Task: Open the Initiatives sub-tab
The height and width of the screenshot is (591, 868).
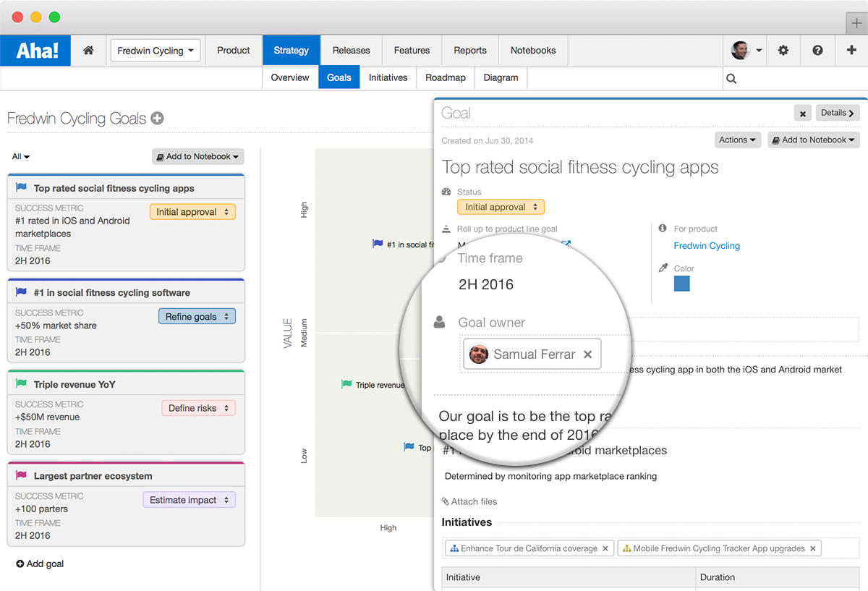Action: [388, 77]
